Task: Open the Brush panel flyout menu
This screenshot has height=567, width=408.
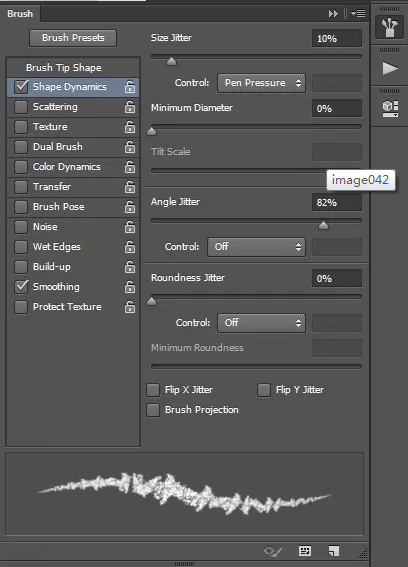Action: (358, 14)
